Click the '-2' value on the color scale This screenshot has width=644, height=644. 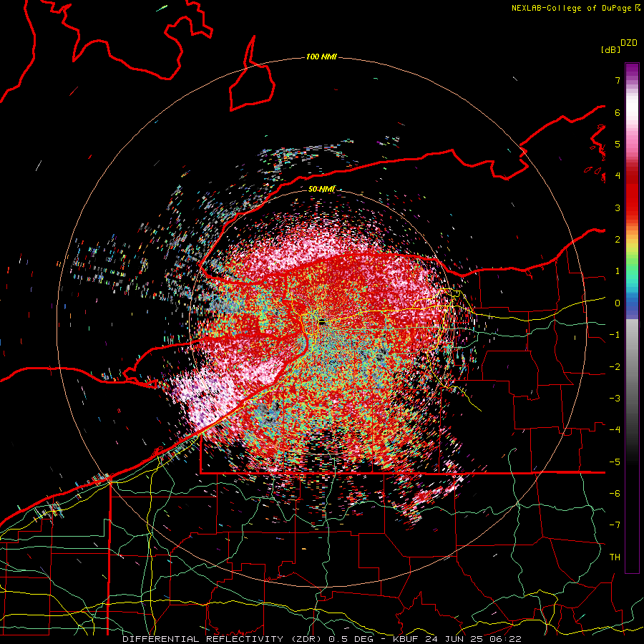click(x=615, y=367)
